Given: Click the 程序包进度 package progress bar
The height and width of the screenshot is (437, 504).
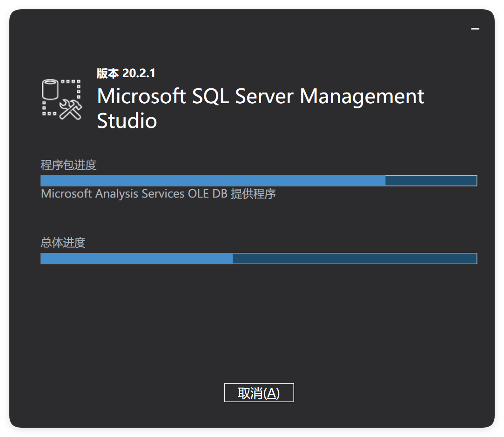Looking at the screenshot, I should (x=259, y=180).
